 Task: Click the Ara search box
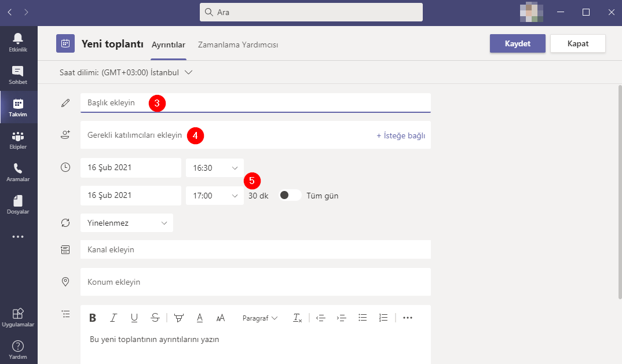[x=311, y=12]
